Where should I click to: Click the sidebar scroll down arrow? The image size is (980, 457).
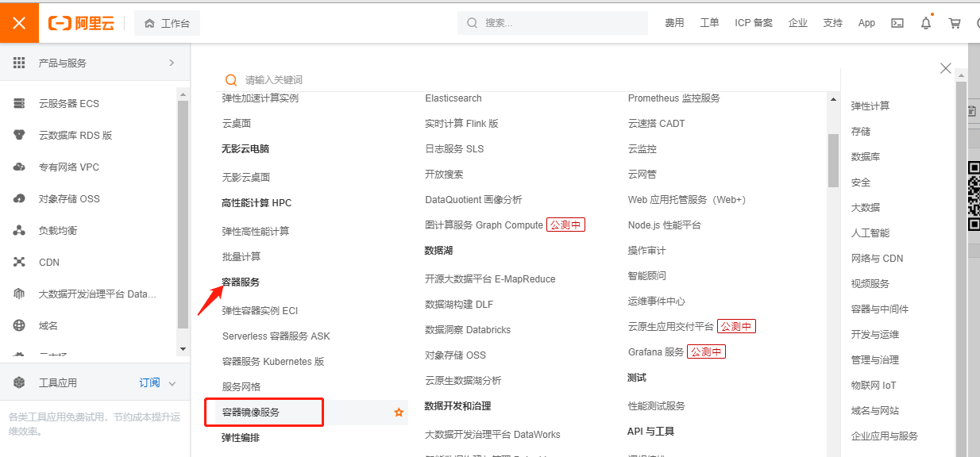pyautogui.click(x=183, y=348)
